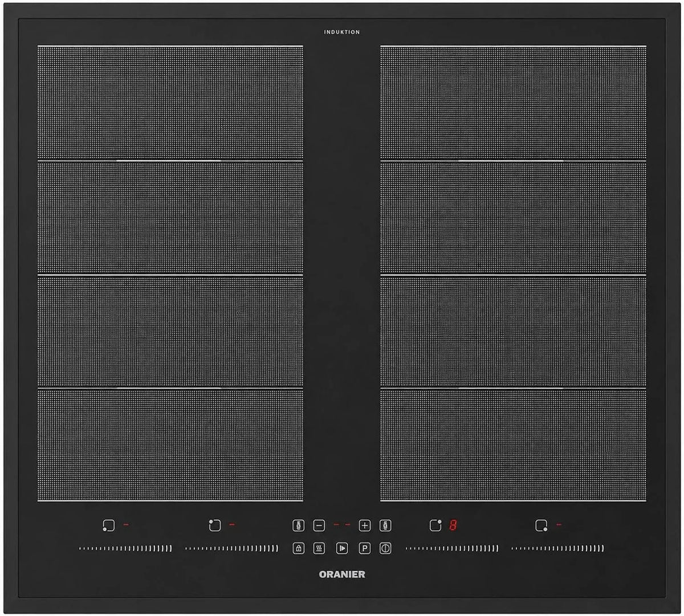Select the rear-left cooking zone icon
This screenshot has height=616, width=684.
pos(214,525)
